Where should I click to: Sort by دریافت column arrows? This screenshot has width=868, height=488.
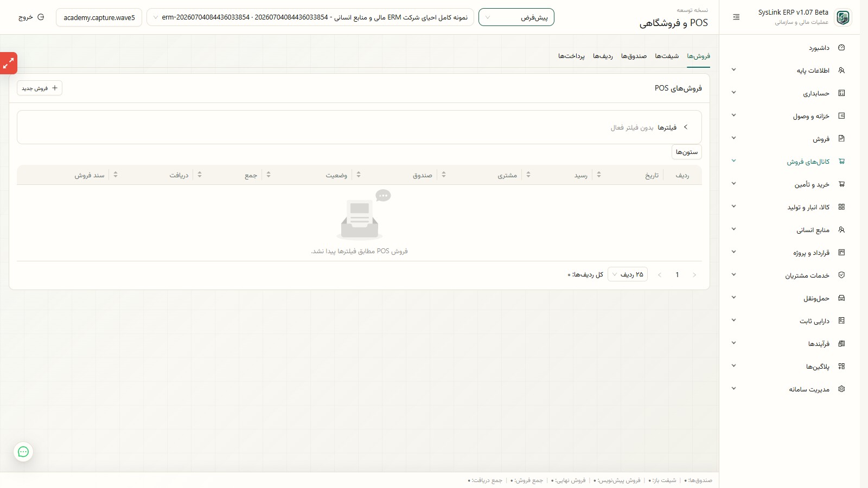116,175
